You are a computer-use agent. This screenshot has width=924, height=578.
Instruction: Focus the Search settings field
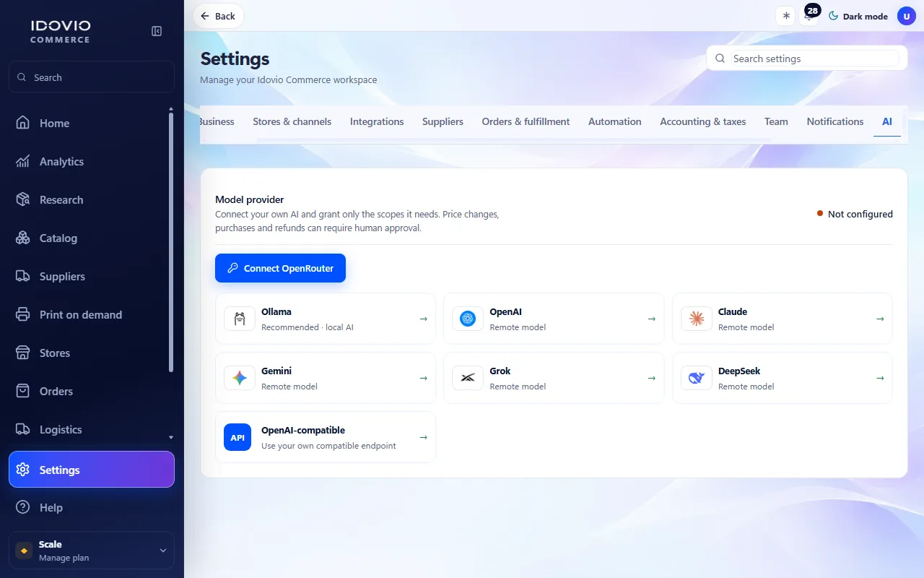click(x=807, y=59)
